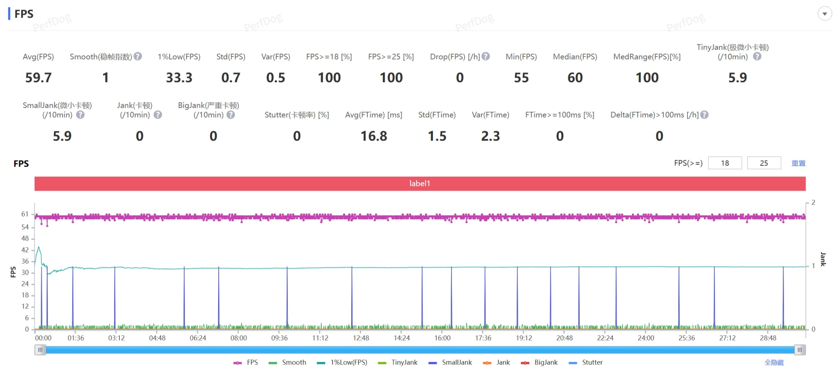Click the Std(FTime) value 1.5
Screen dimensions: 839x373
coord(437,136)
